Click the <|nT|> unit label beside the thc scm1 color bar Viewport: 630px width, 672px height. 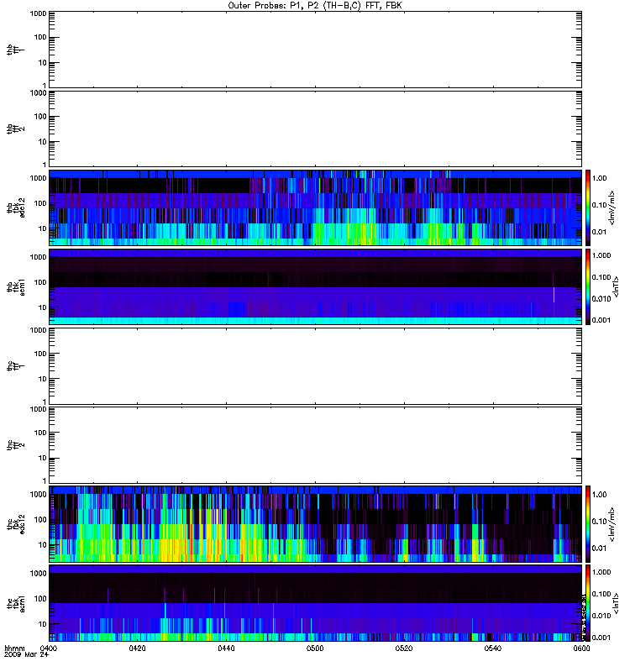pyautogui.click(x=616, y=603)
